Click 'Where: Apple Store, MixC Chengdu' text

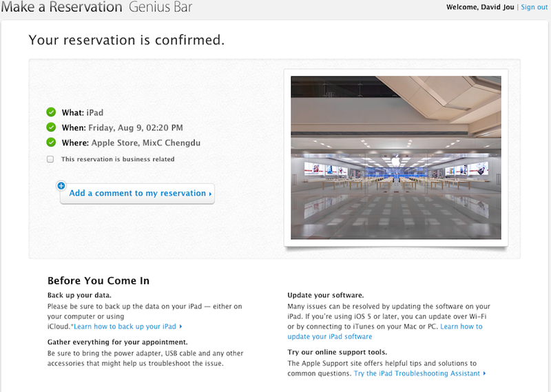pyautogui.click(x=131, y=143)
